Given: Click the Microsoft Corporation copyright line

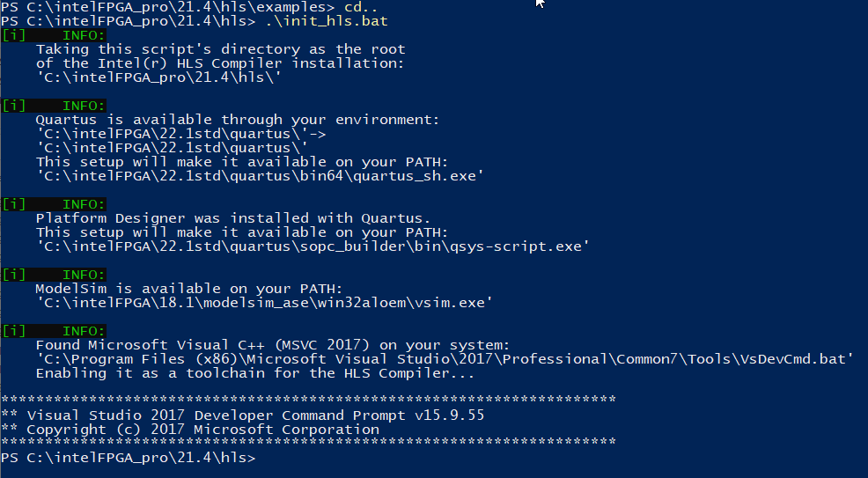Looking at the screenshot, I should coord(190,430).
